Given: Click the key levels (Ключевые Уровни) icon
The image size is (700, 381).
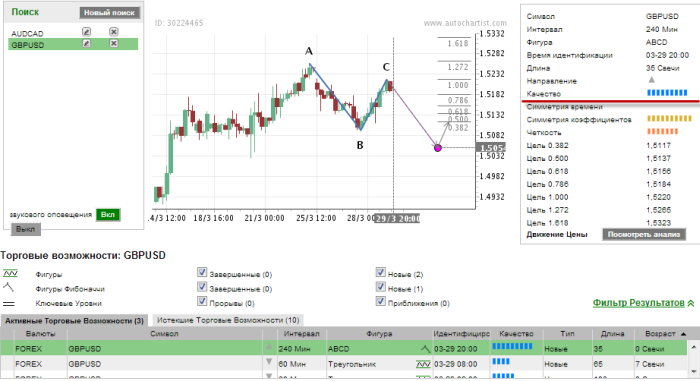Looking at the screenshot, I should tap(9, 304).
